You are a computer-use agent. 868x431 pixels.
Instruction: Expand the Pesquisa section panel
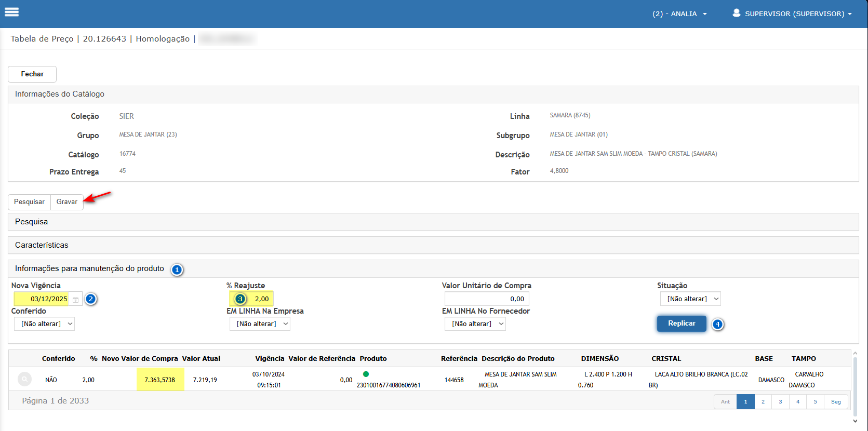(x=31, y=222)
